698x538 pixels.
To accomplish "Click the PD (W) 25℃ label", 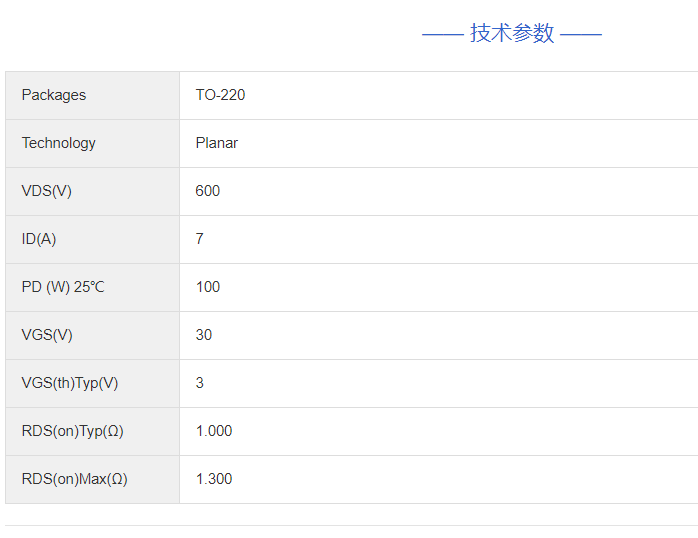I will [x=63, y=287].
